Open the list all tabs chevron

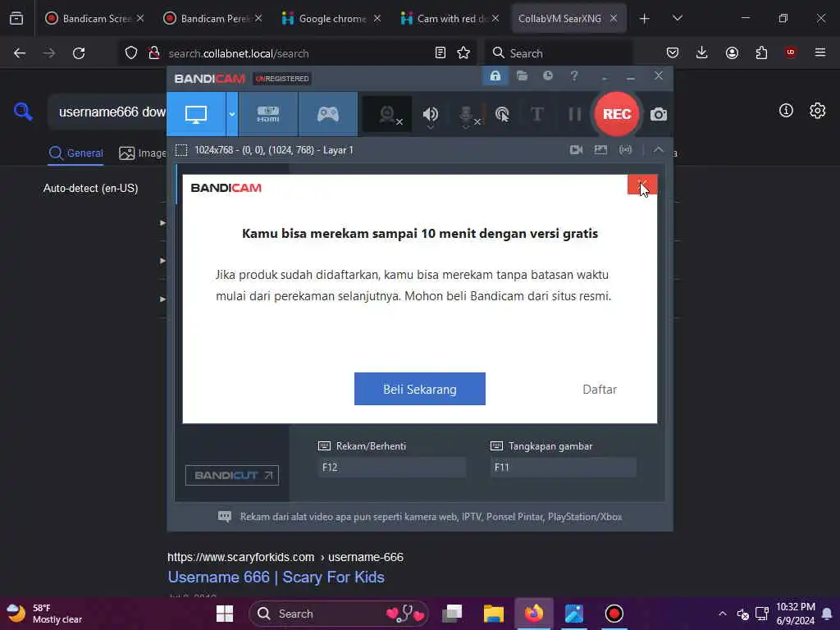coord(677,19)
